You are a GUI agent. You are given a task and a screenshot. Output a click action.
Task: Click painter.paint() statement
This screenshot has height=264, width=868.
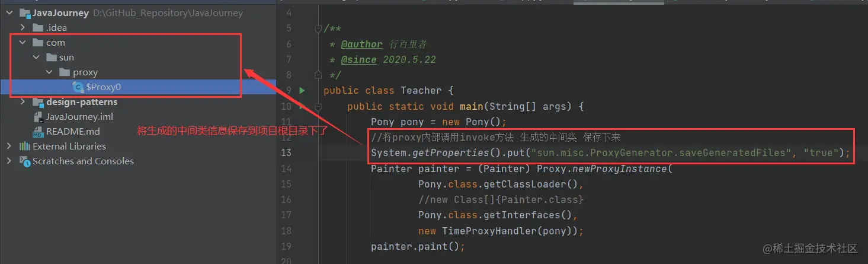418,246
